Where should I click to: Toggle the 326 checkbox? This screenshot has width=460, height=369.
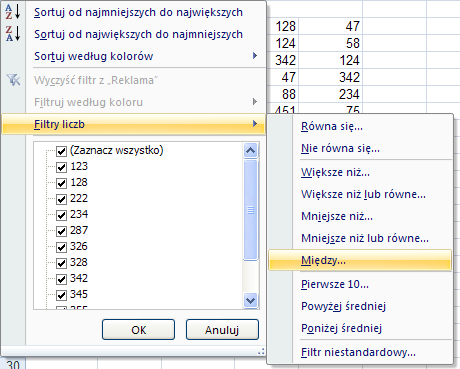point(61,247)
